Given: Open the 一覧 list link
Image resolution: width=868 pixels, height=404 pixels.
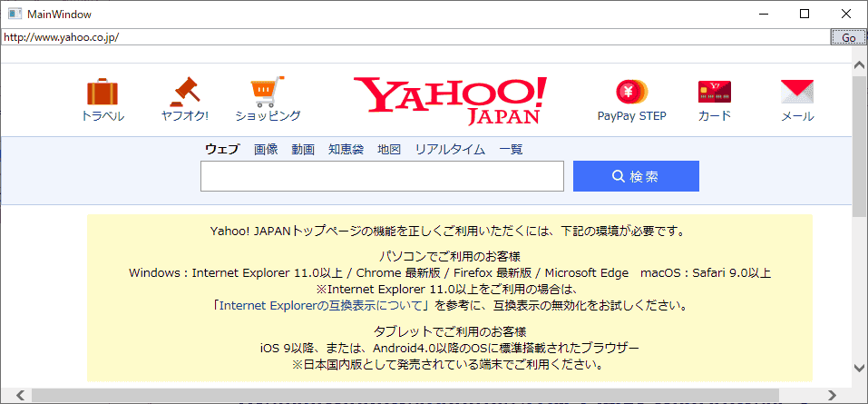Looking at the screenshot, I should pos(511,149).
